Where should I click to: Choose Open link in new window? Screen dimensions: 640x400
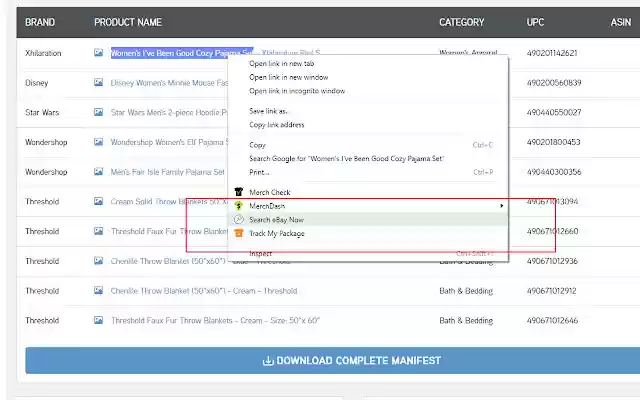pyautogui.click(x=368, y=77)
